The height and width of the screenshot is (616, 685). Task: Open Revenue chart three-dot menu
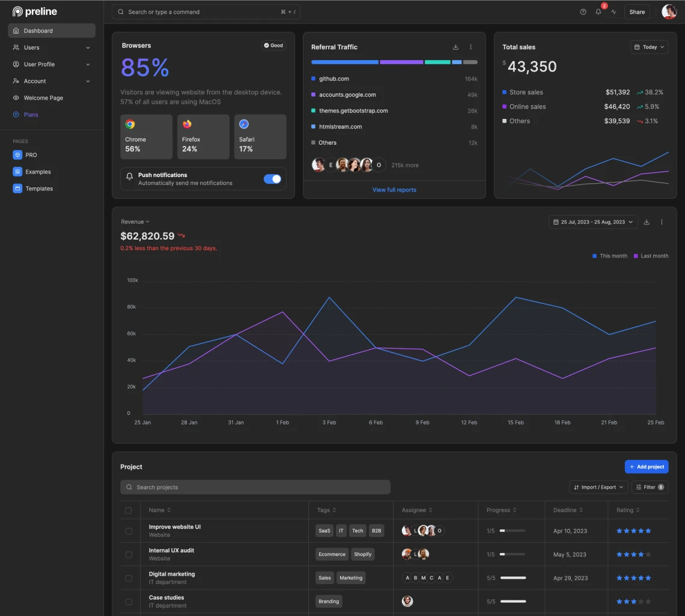coord(662,222)
